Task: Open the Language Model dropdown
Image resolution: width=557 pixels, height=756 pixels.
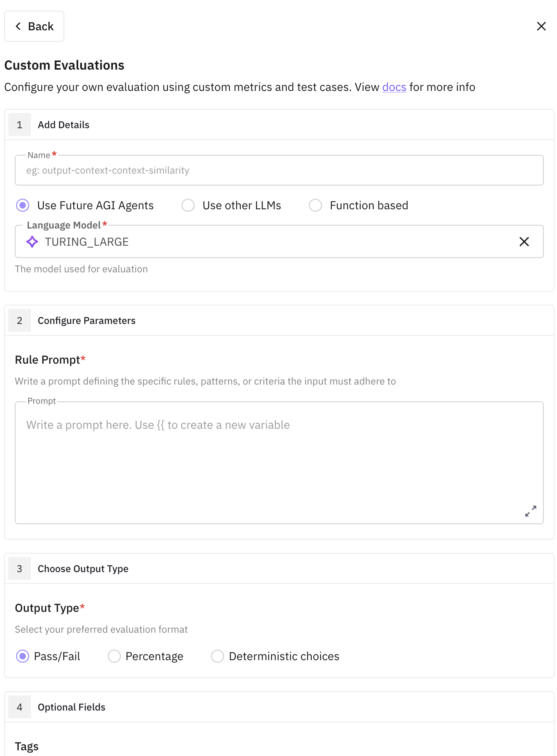Action: pos(270,242)
